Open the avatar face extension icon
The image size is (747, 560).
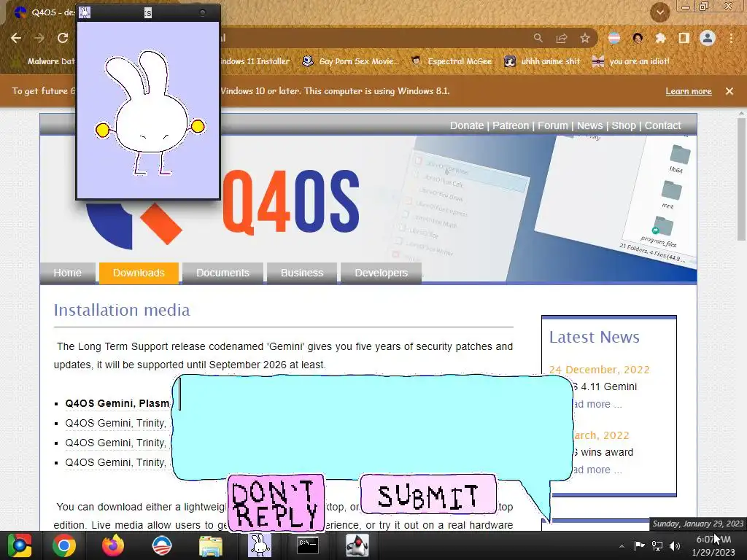(638, 38)
